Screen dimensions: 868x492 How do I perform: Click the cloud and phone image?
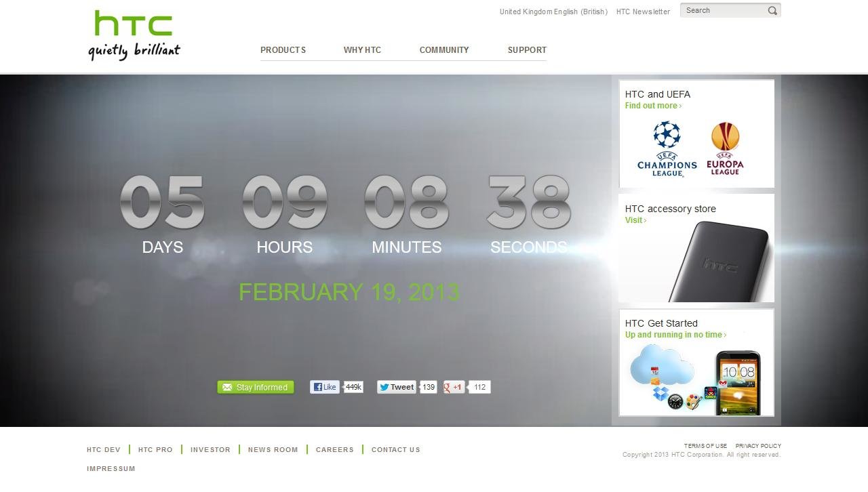click(696, 379)
